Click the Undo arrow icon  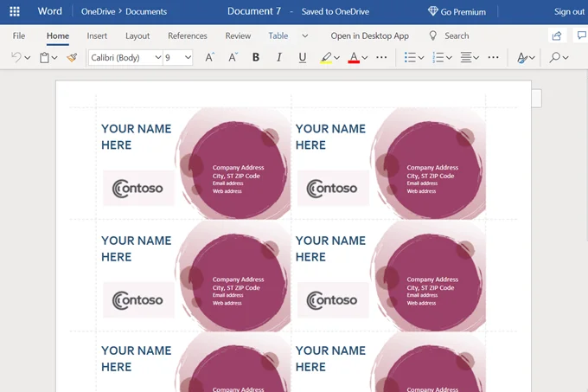(x=16, y=57)
